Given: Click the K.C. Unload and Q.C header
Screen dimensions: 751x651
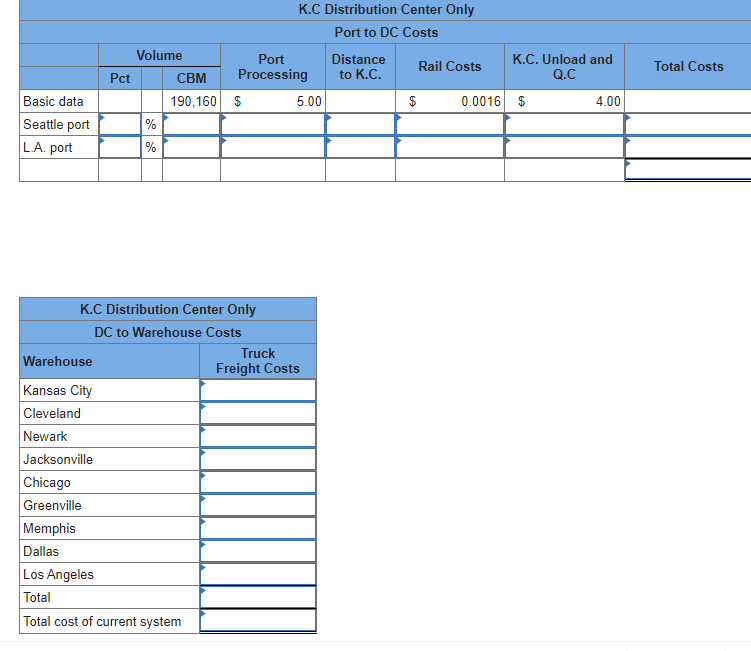Looking at the screenshot, I should (562, 67).
